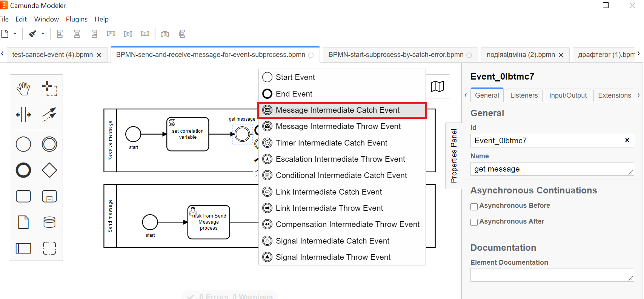Choose End Event in replace menu
Screen dimensions: 644x299
coord(342,94)
